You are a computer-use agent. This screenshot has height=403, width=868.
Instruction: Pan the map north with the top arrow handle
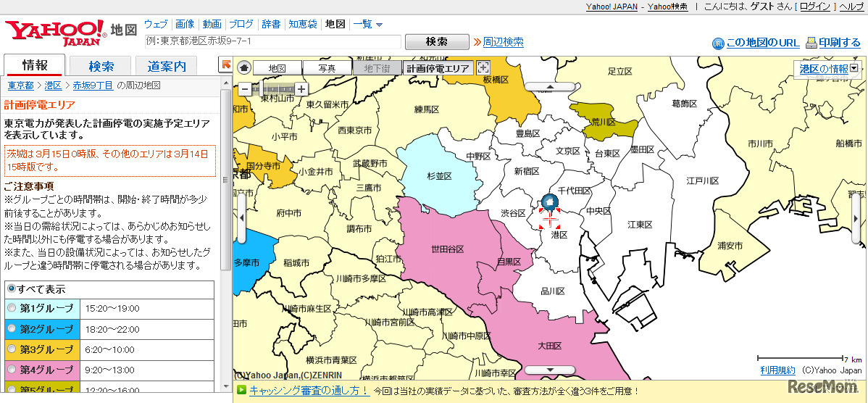tap(550, 87)
